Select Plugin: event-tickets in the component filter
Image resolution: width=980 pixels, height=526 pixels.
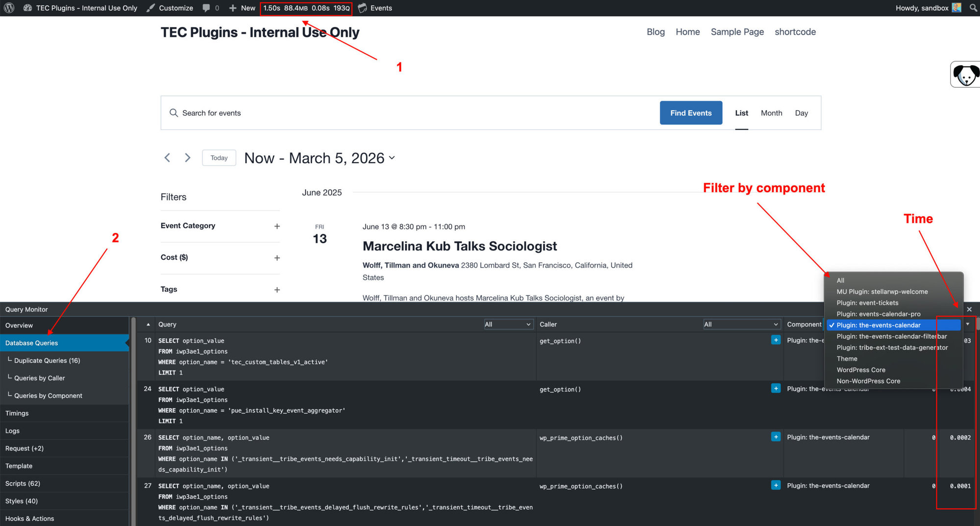click(867, 302)
